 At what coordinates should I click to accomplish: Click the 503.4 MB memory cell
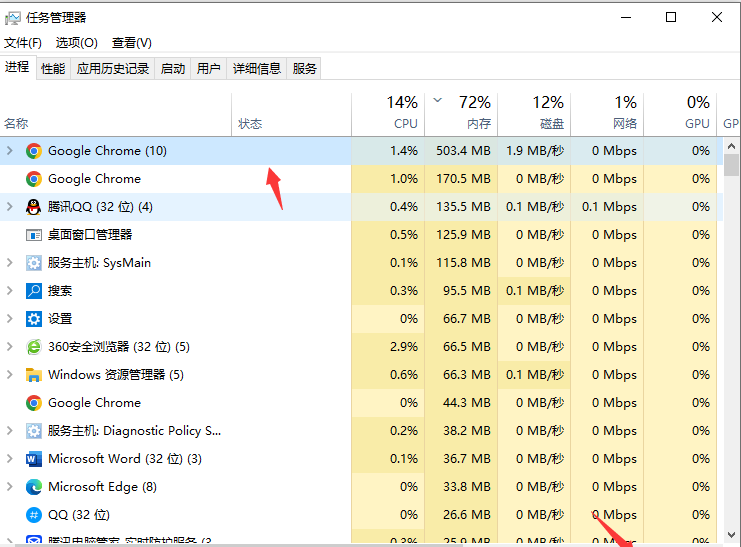pyautogui.click(x=461, y=151)
